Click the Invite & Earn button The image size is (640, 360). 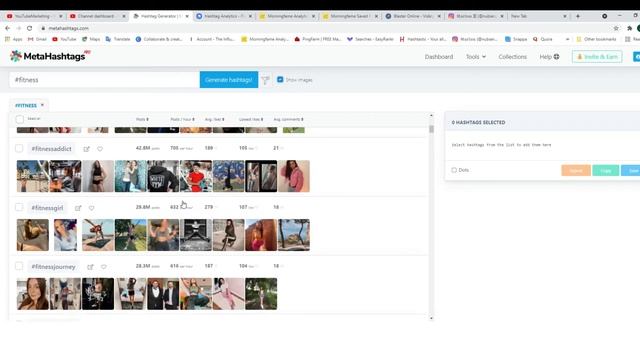pyautogui.click(x=597, y=57)
